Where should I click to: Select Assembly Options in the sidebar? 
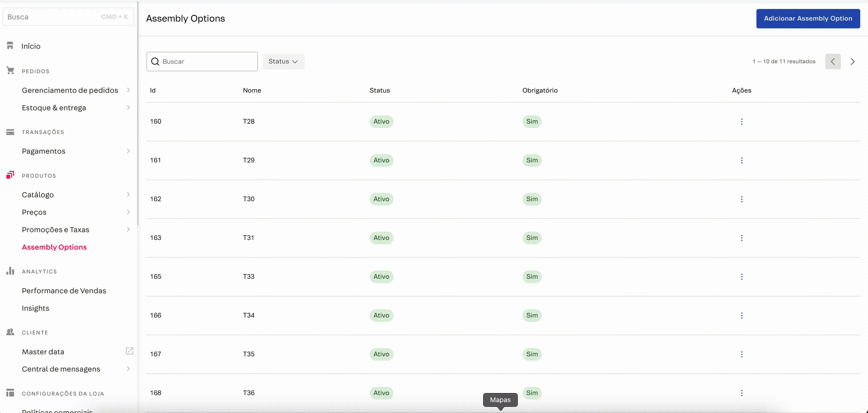(54, 247)
